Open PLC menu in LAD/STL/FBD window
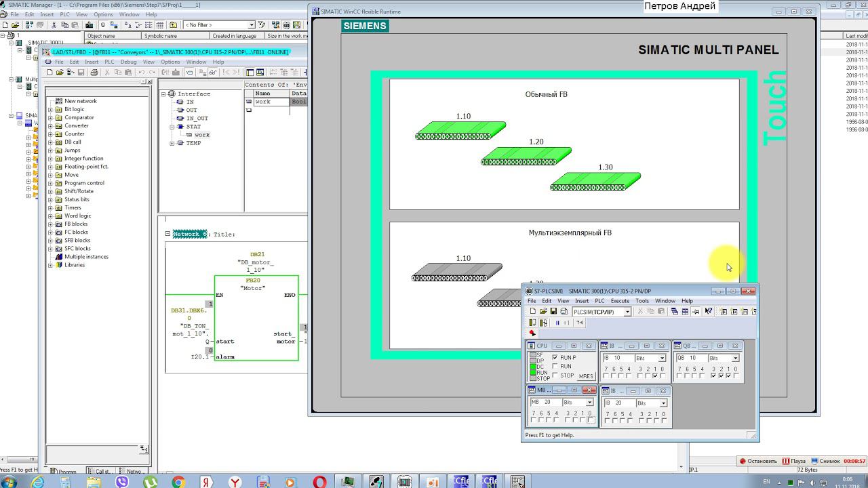868x488 pixels. (x=109, y=62)
